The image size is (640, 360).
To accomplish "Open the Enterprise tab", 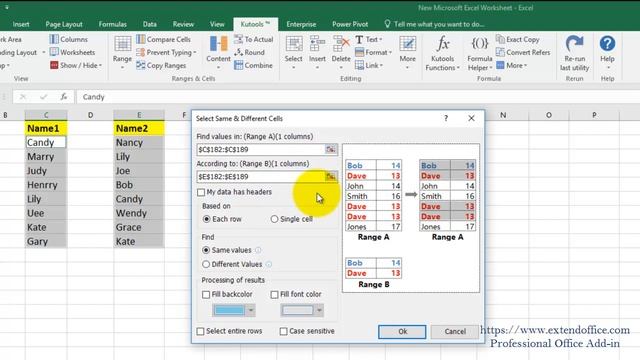I will 301,24.
